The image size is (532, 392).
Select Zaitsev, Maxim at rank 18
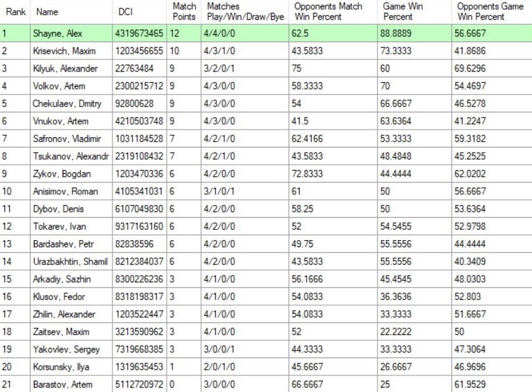tap(61, 332)
